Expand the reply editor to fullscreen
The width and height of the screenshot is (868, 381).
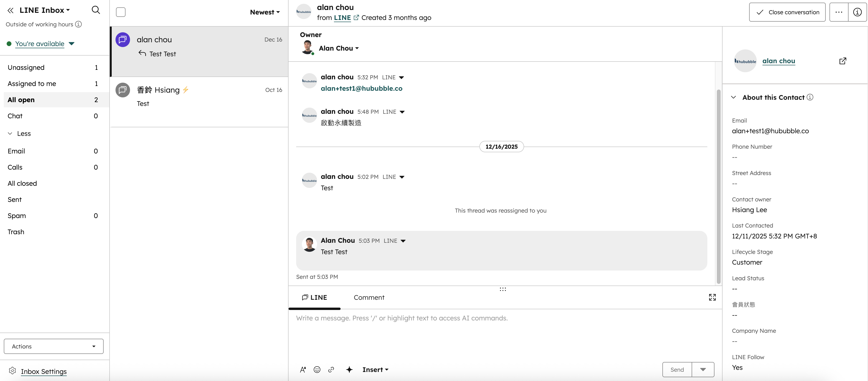coord(712,297)
